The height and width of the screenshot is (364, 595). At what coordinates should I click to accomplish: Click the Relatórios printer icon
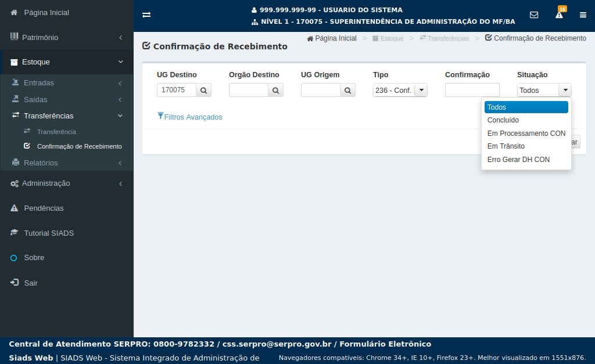[x=16, y=163]
